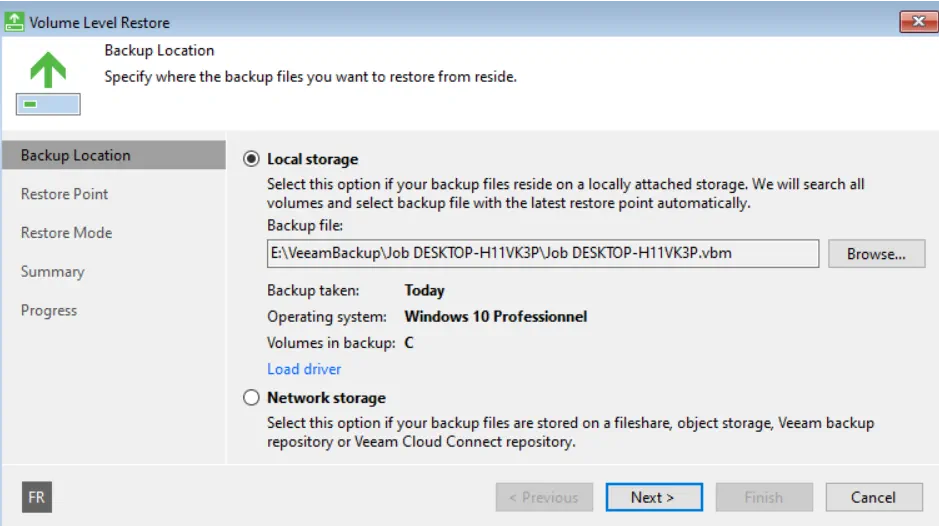The image size is (939, 526).
Task: Click the Veeam app icon in title bar
Action: tap(14, 22)
